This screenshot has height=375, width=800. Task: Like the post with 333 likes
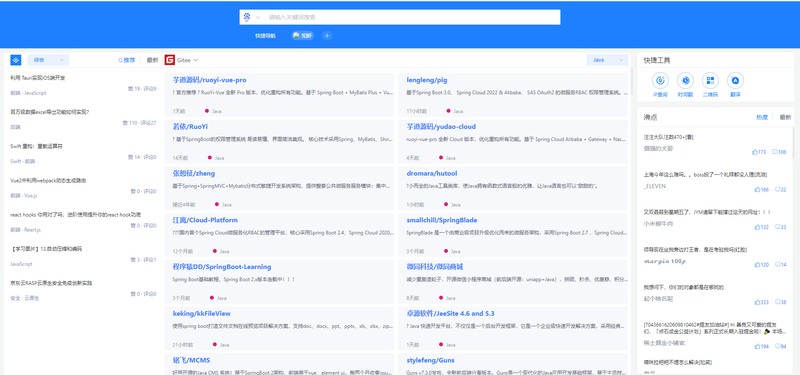(762, 302)
